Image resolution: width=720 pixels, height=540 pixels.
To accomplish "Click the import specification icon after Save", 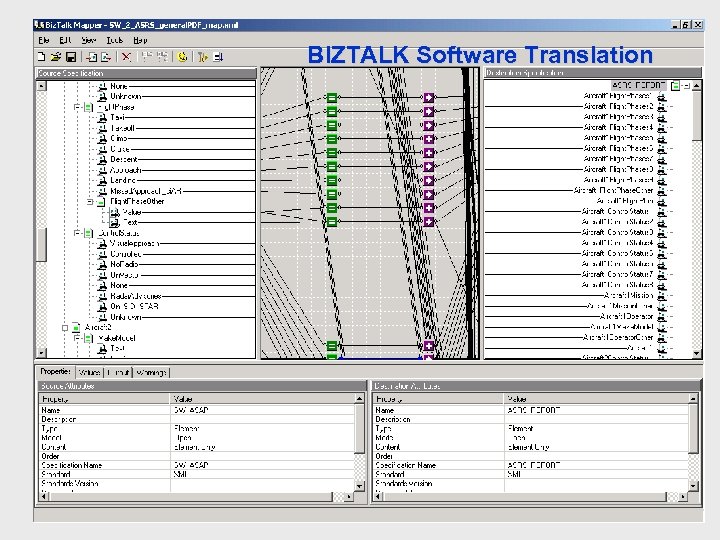I will click(92, 56).
